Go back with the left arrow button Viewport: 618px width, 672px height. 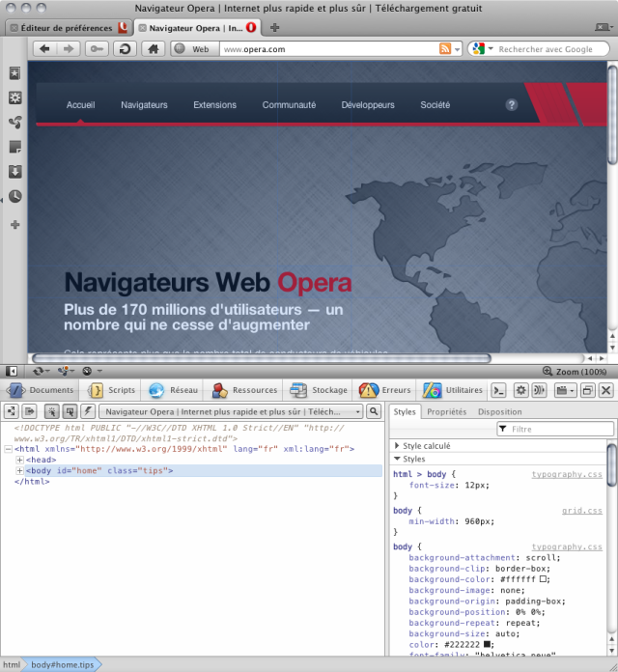44,49
